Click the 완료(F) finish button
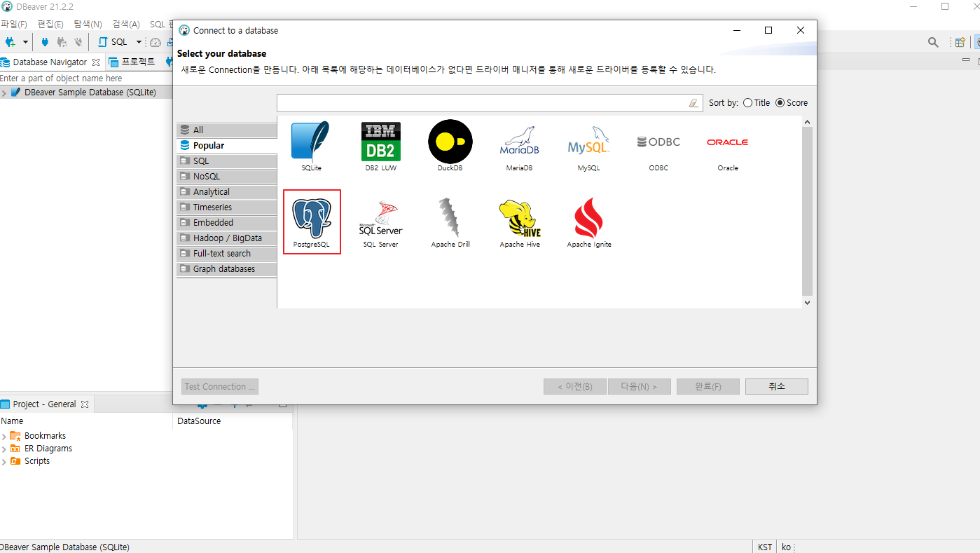The height and width of the screenshot is (553, 980). [708, 387]
